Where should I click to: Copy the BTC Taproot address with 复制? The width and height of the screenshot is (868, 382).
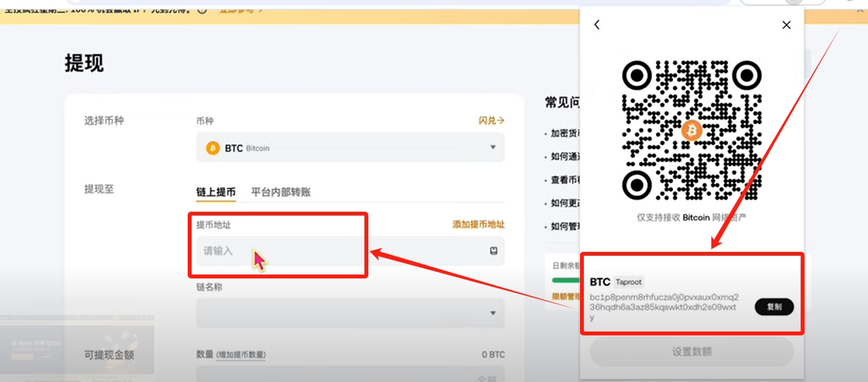774,307
